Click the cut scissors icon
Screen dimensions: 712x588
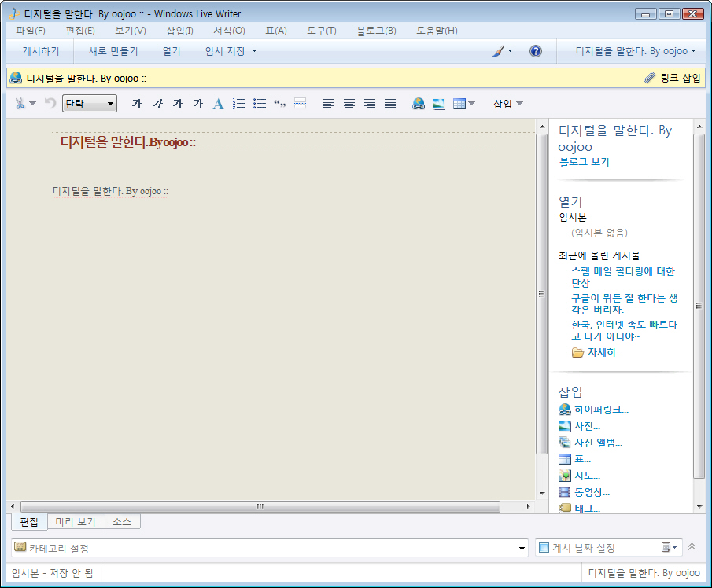point(20,104)
